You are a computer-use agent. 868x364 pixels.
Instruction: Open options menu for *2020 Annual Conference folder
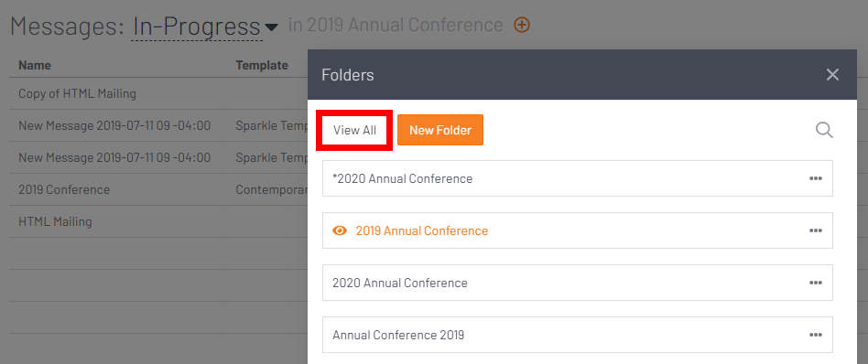(x=815, y=178)
